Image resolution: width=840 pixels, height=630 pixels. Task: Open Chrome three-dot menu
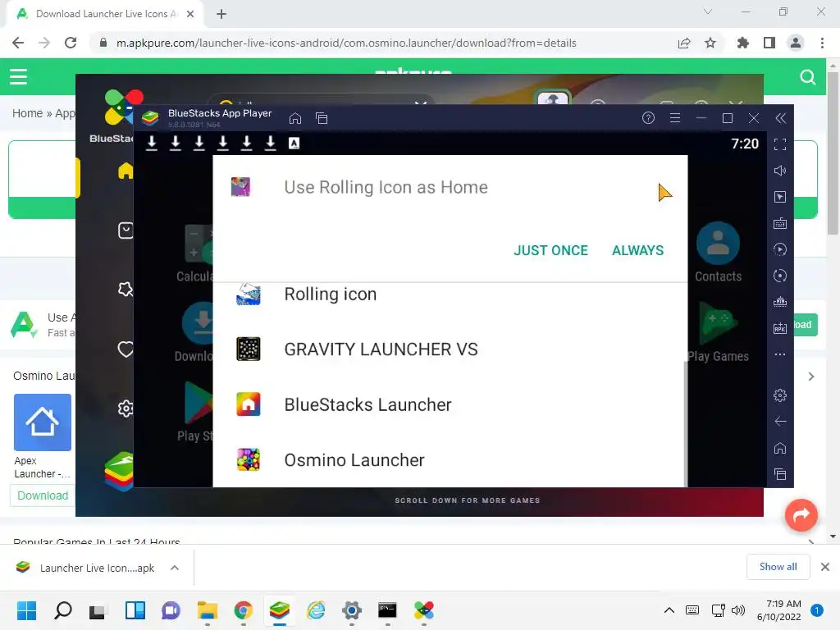point(822,43)
